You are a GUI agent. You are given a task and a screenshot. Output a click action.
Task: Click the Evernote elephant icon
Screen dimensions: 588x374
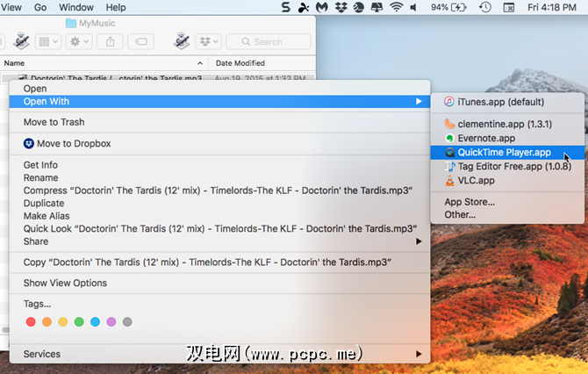pos(449,138)
